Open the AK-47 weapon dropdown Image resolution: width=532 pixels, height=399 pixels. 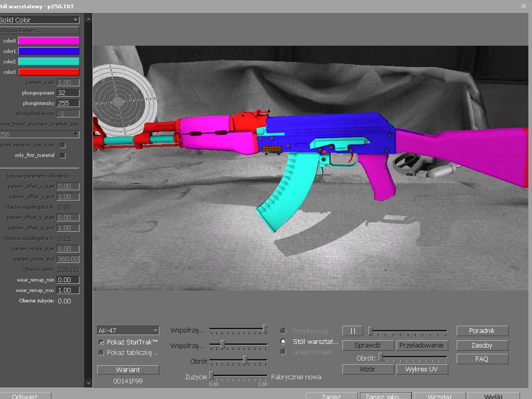click(x=128, y=330)
